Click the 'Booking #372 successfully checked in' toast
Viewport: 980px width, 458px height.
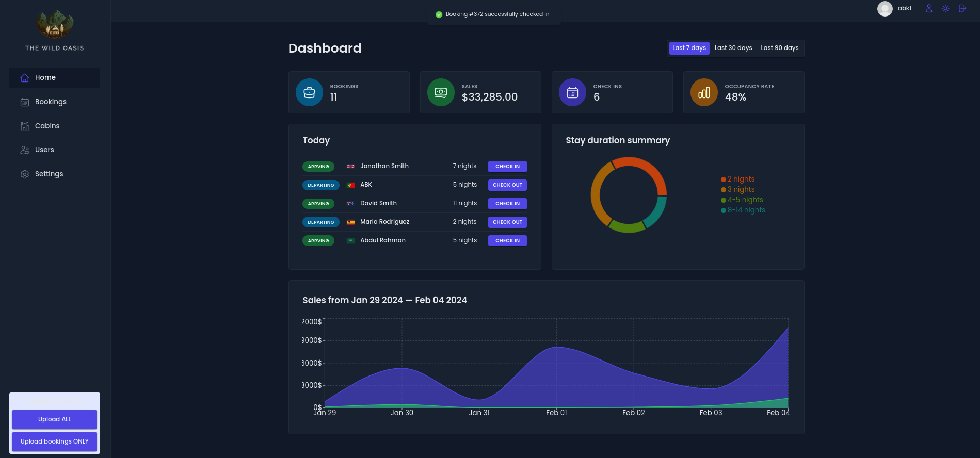coord(494,14)
